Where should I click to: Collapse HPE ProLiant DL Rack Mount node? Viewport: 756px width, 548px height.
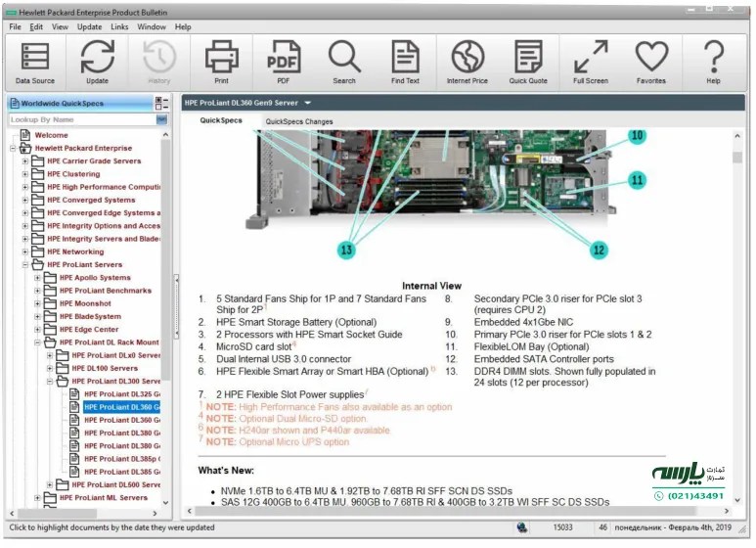pos(37,342)
